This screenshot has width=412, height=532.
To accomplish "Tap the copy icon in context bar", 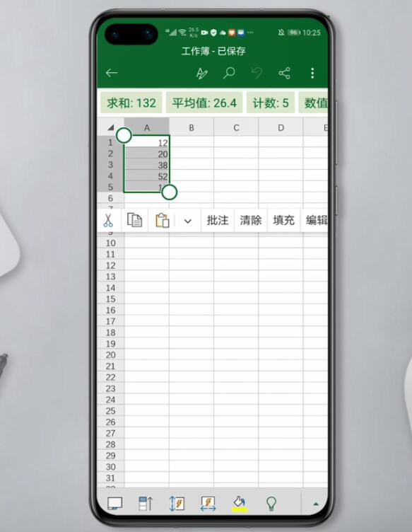I will [x=134, y=221].
